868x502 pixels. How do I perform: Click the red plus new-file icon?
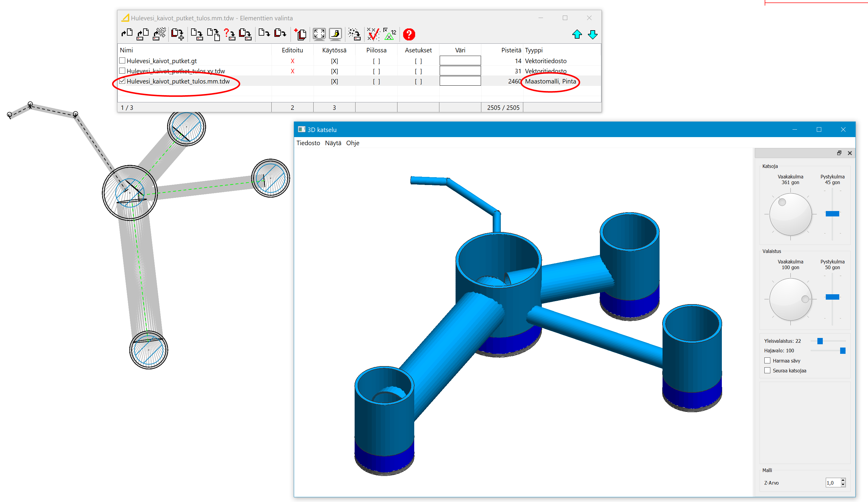tap(300, 34)
